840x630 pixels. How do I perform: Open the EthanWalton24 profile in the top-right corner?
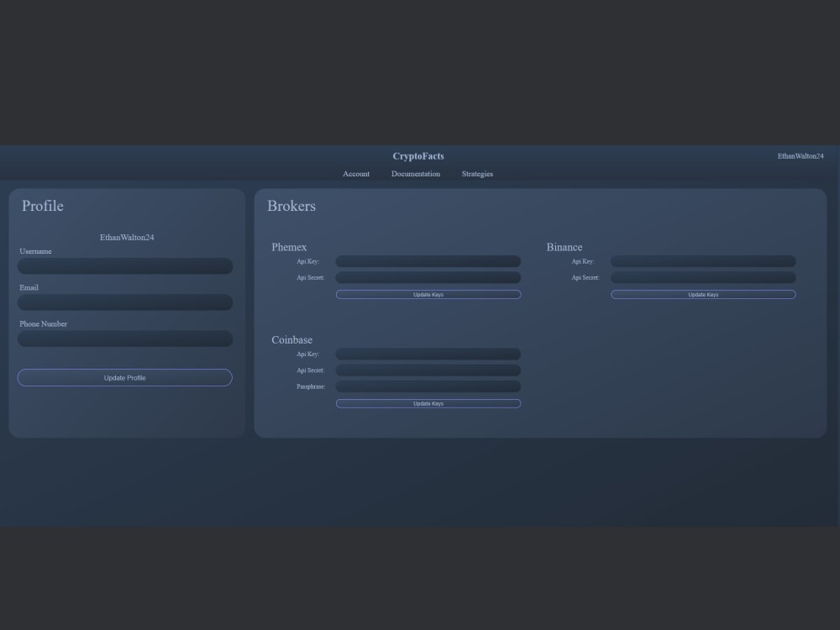801,155
